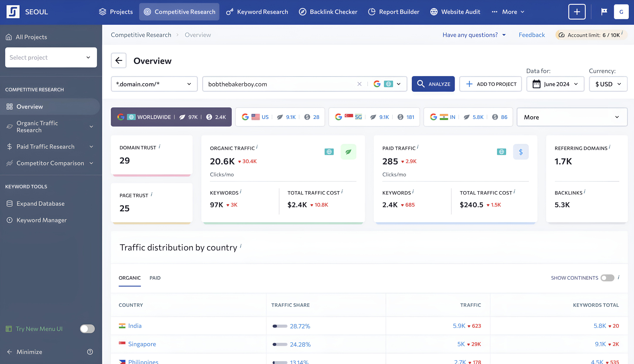
Task: Open the Have any questions dropdown
Action: [474, 35]
